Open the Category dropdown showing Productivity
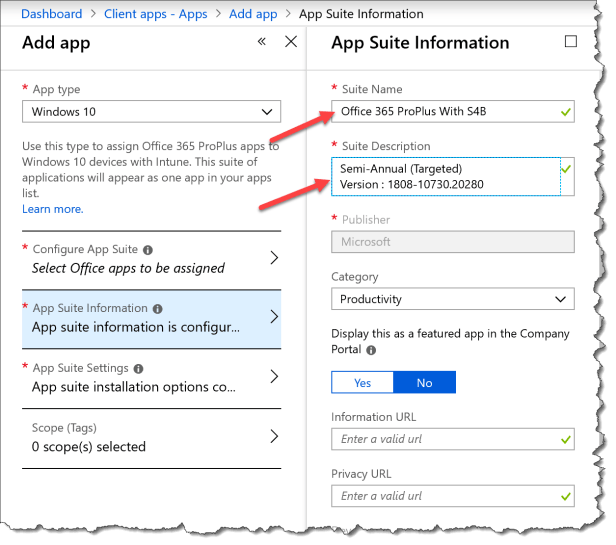The image size is (616, 545). 453,299
